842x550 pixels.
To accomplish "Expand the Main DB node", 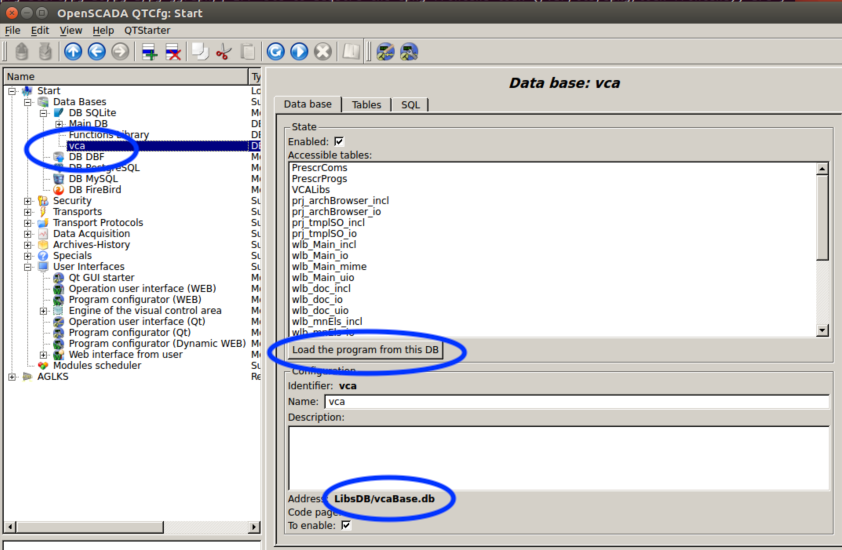I will click(59, 124).
